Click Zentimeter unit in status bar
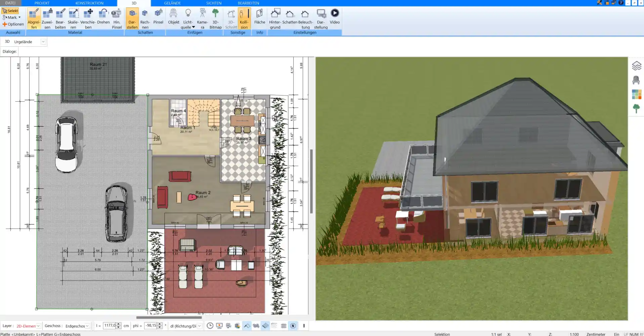This screenshot has width=644, height=336. (596, 334)
